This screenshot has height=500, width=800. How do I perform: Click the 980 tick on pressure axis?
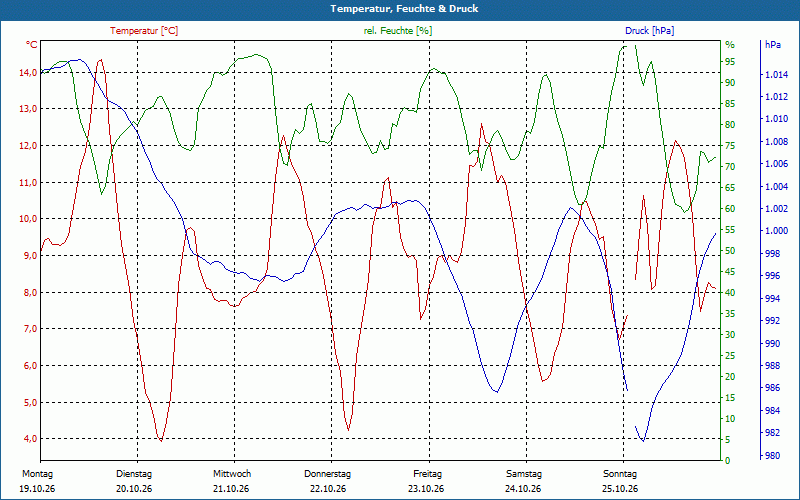[773, 456]
